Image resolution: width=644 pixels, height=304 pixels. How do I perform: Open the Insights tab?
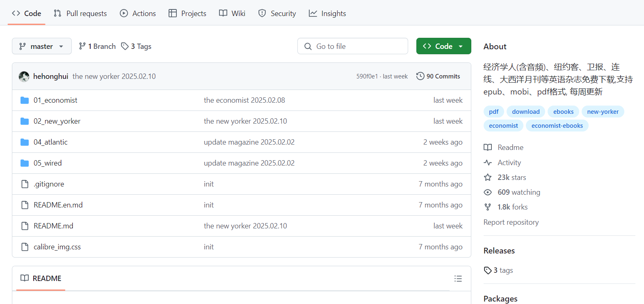[327, 14]
